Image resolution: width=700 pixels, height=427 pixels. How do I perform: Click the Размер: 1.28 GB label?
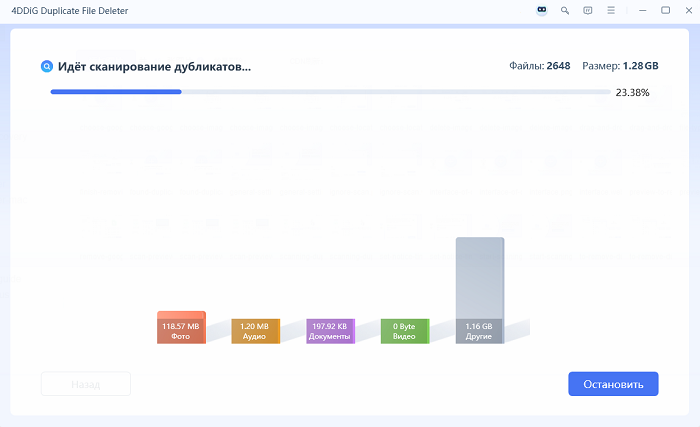pos(621,66)
